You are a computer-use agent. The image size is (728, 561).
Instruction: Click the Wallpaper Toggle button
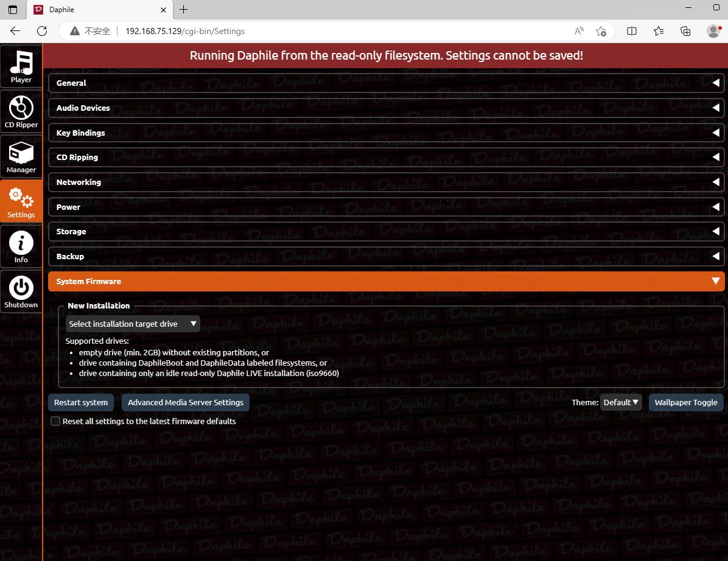click(x=686, y=402)
